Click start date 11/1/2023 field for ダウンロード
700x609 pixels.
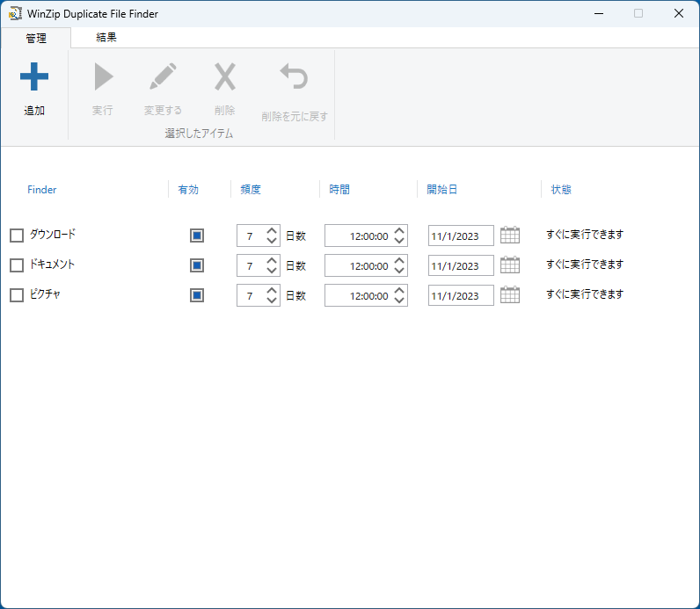pyautogui.click(x=461, y=236)
